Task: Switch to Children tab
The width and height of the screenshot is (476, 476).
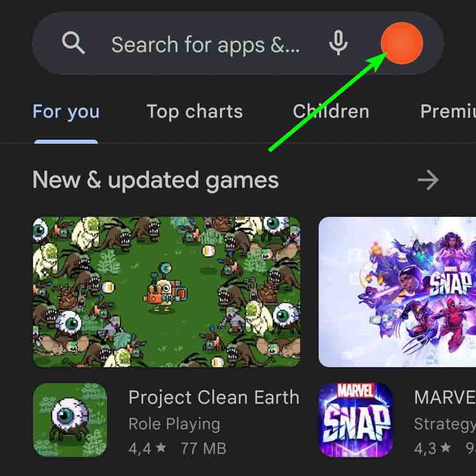Action: click(x=331, y=111)
